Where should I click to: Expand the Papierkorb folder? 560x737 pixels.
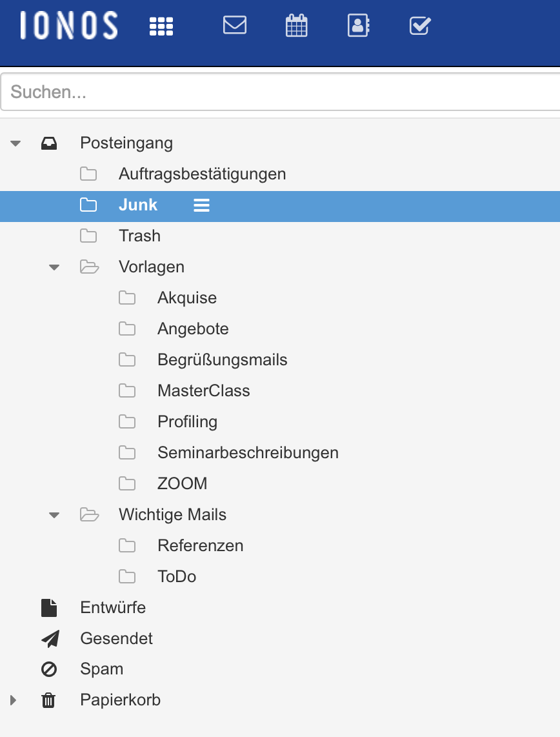[14, 700]
